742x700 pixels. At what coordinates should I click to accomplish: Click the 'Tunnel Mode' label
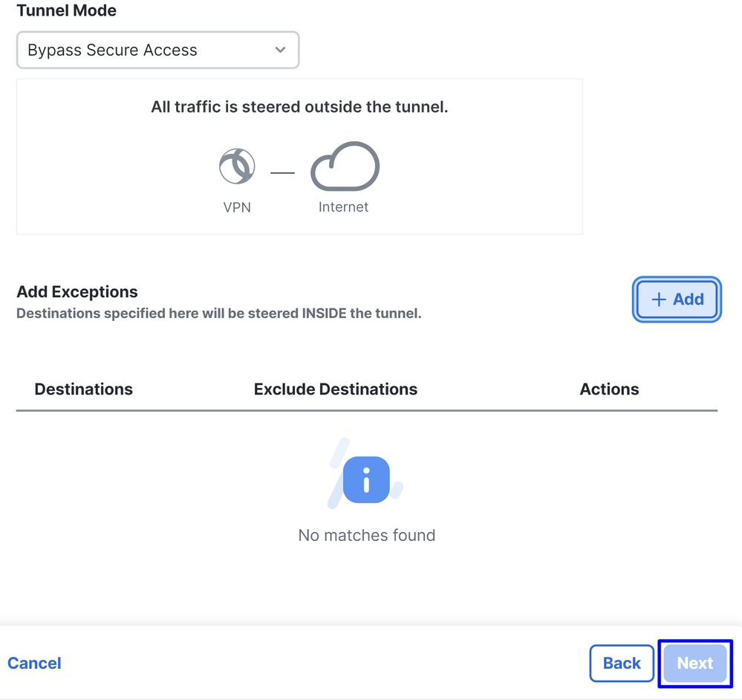click(x=67, y=10)
